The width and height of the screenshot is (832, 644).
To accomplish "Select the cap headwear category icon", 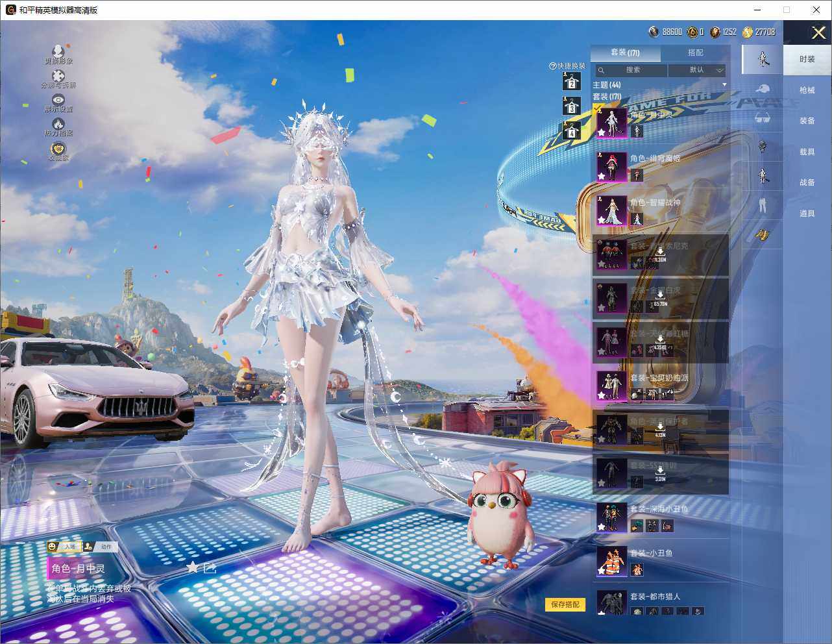I will click(x=763, y=89).
